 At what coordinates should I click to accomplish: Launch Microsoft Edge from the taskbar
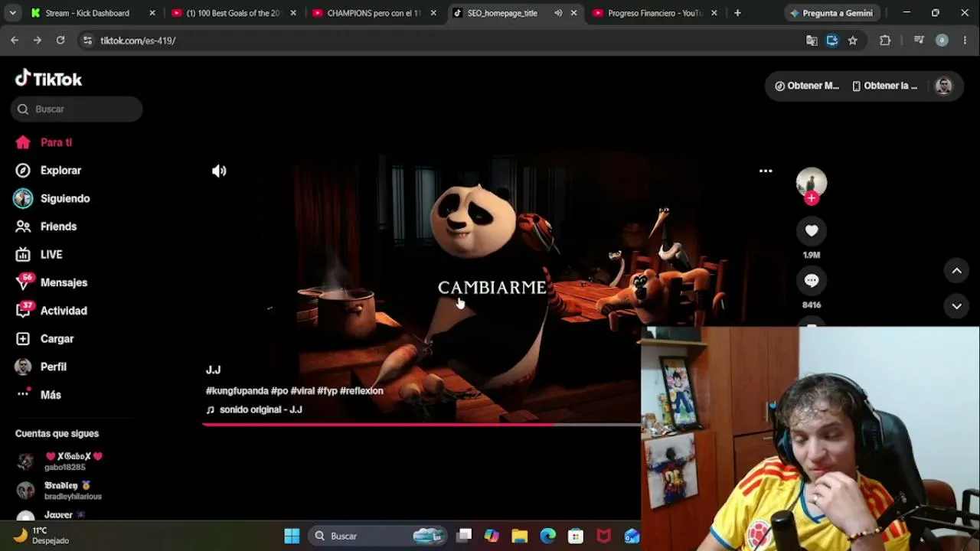[547, 536]
